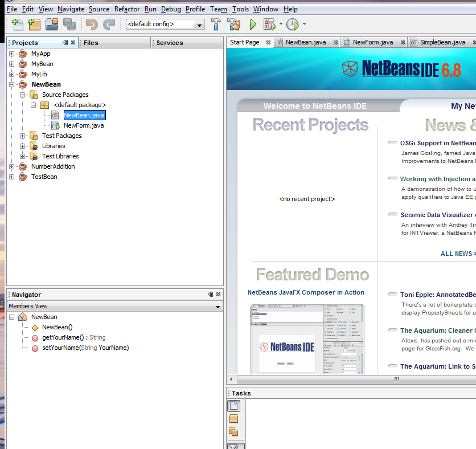Run the main project green arrow icon
The width and height of the screenshot is (476, 449).
point(252,25)
